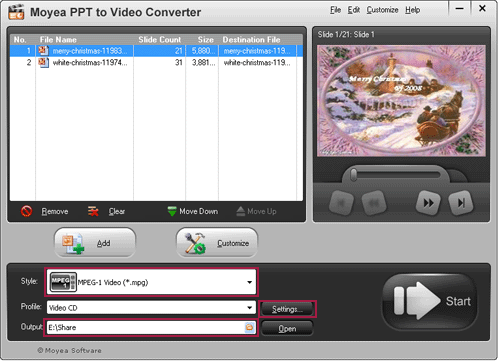Click the fast-forward next slide button
The width and height of the screenshot is (500, 362).
click(428, 202)
